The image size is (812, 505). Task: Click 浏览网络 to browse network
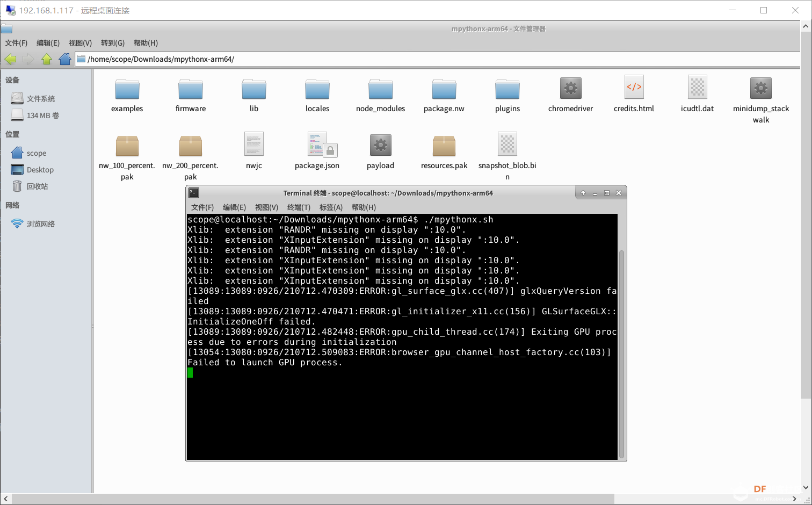click(x=41, y=224)
